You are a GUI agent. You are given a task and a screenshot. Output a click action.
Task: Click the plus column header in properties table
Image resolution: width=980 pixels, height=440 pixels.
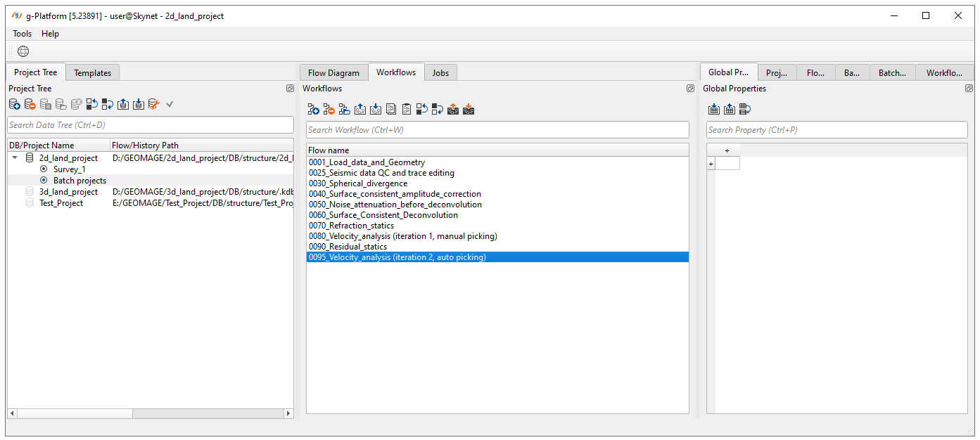(727, 150)
